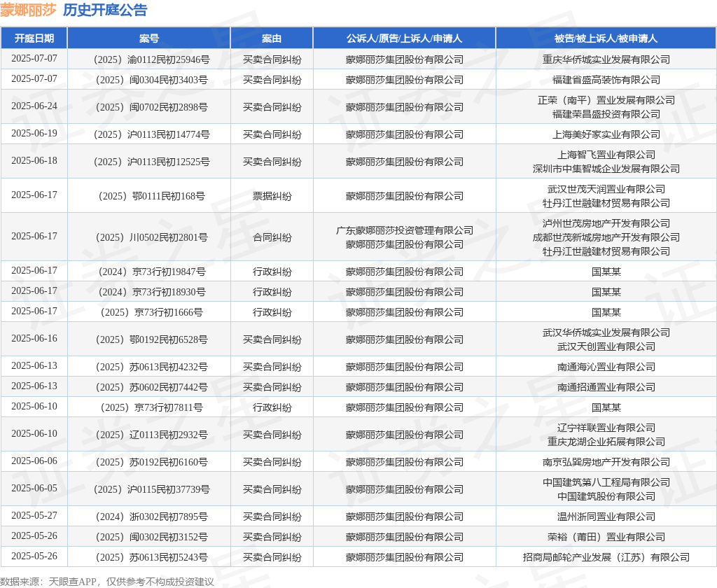
Task: Click 合同纠纷 in the 川0502民初2801号 row
Action: coord(272,237)
